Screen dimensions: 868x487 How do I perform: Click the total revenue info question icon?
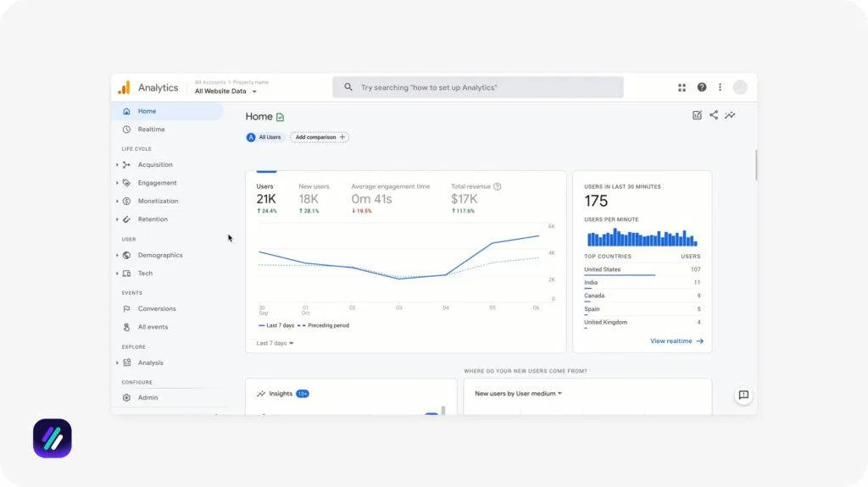point(497,186)
